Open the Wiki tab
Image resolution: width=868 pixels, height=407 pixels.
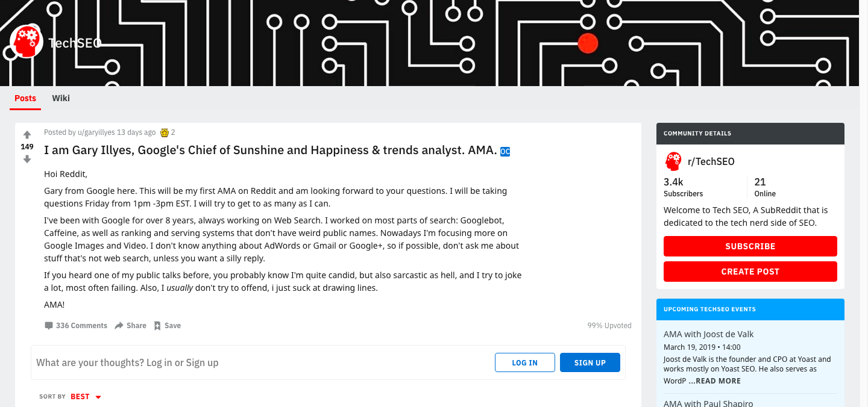coord(61,98)
